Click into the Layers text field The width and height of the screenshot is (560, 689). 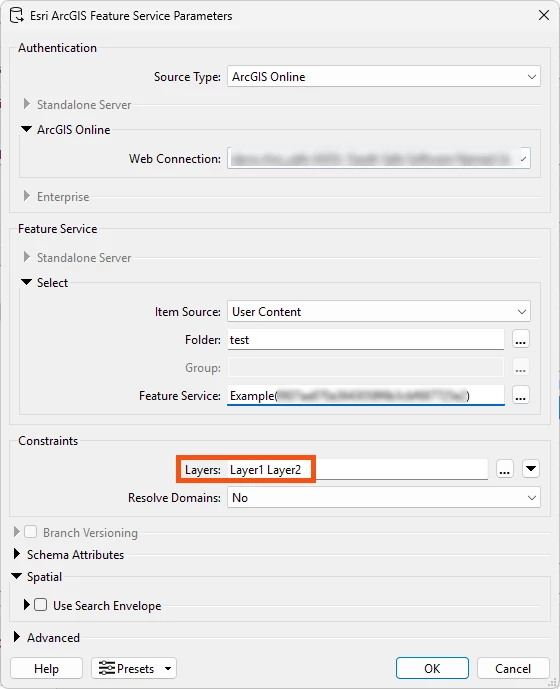click(357, 470)
